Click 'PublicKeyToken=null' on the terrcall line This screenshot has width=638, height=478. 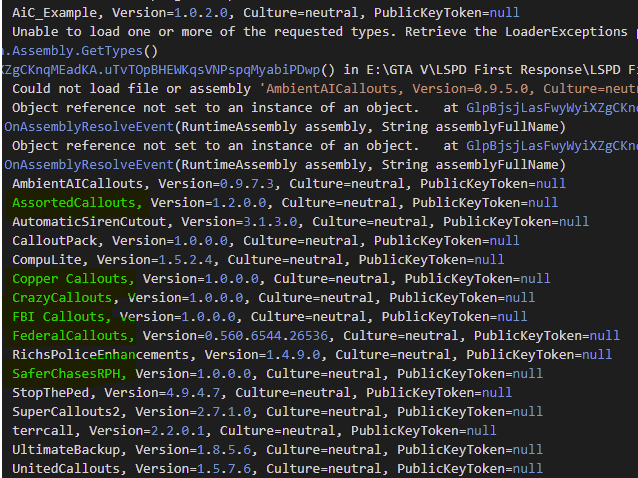tap(424, 430)
